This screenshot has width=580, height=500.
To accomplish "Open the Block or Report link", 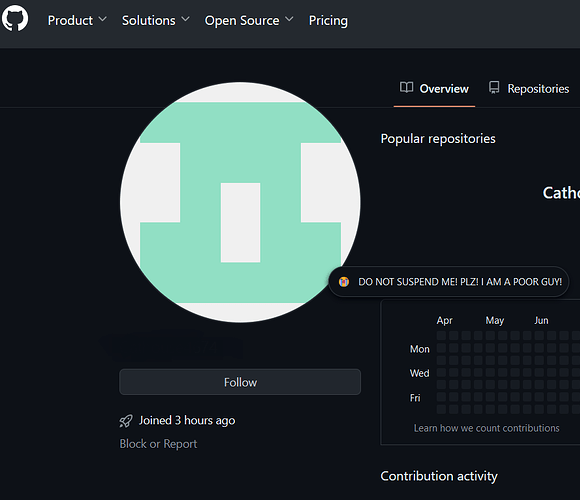I will click(x=158, y=444).
